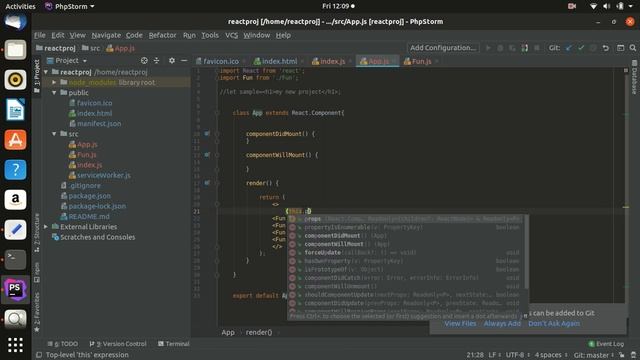The width and height of the screenshot is (640, 360).
Task: Open PhpStorm icon in the Ubuntu dock
Action: click(16, 289)
